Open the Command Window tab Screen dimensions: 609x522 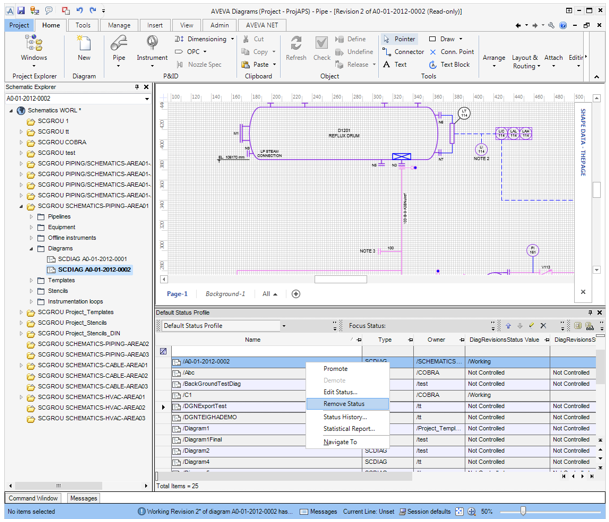tap(33, 498)
